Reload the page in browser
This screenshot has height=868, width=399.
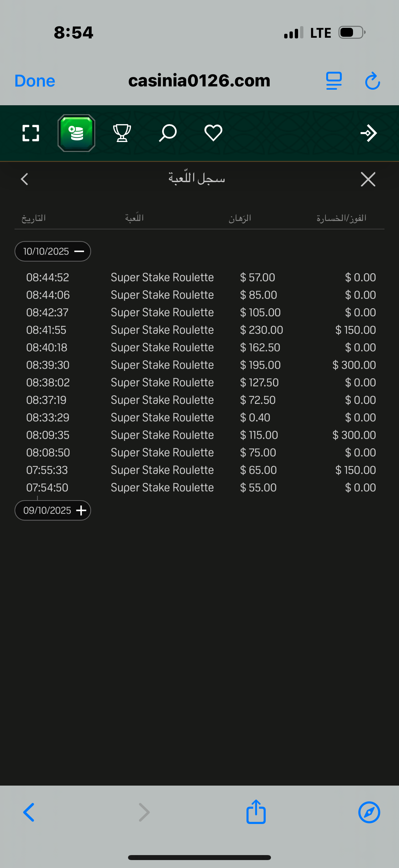point(373,81)
